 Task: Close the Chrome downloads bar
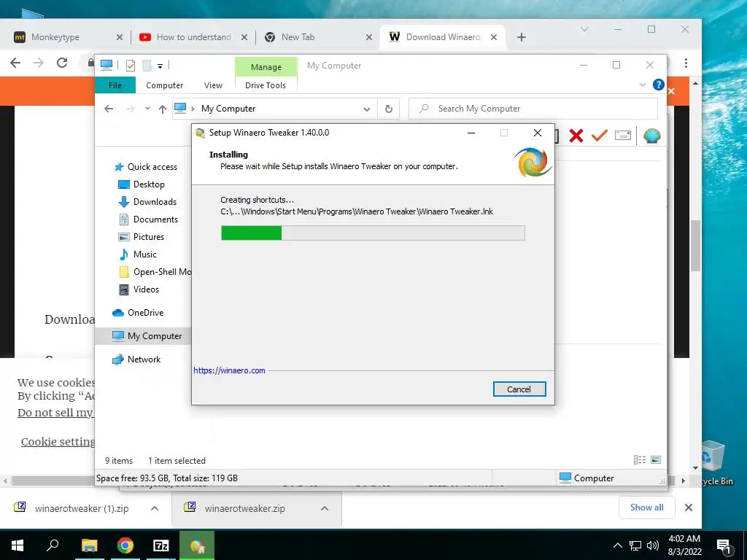pyautogui.click(x=689, y=507)
